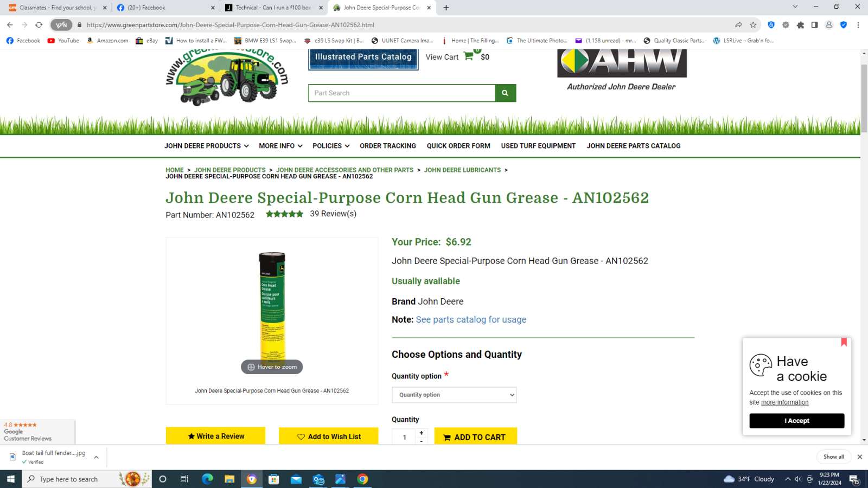Open more information cookie link
The width and height of the screenshot is (868, 488).
(784, 402)
